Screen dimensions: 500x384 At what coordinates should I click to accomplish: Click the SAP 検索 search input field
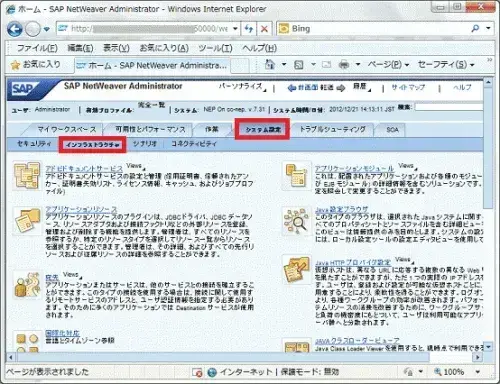[x=448, y=107]
